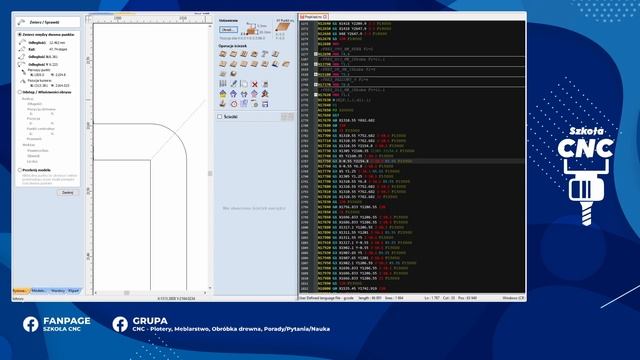Collapse the first fold marker in the gcode editor
640x360 pixels.
(316, 54)
